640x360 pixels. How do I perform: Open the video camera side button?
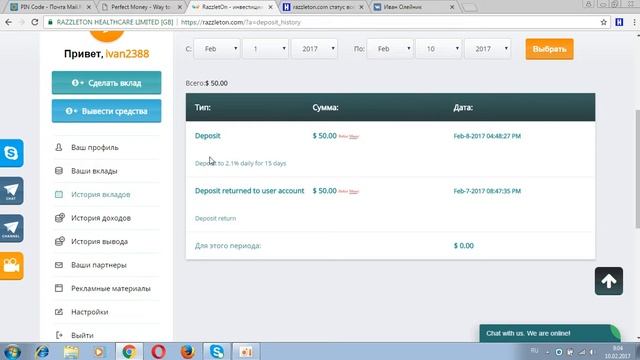click(11, 266)
